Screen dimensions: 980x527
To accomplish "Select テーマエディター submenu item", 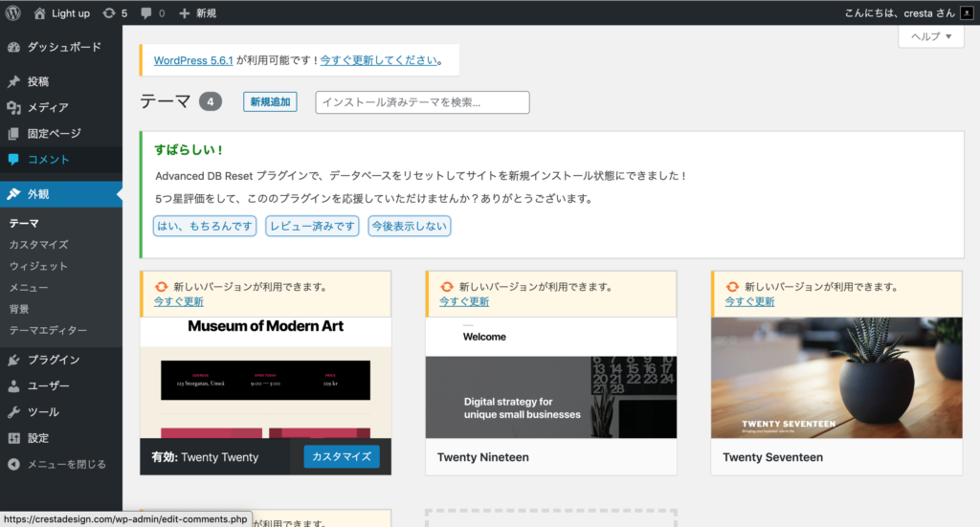I will tap(48, 330).
